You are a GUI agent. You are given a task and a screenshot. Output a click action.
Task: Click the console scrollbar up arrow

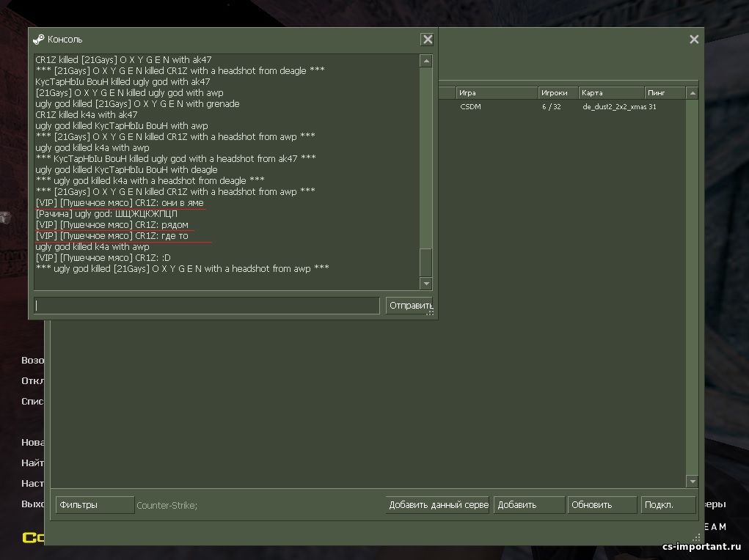(x=426, y=61)
